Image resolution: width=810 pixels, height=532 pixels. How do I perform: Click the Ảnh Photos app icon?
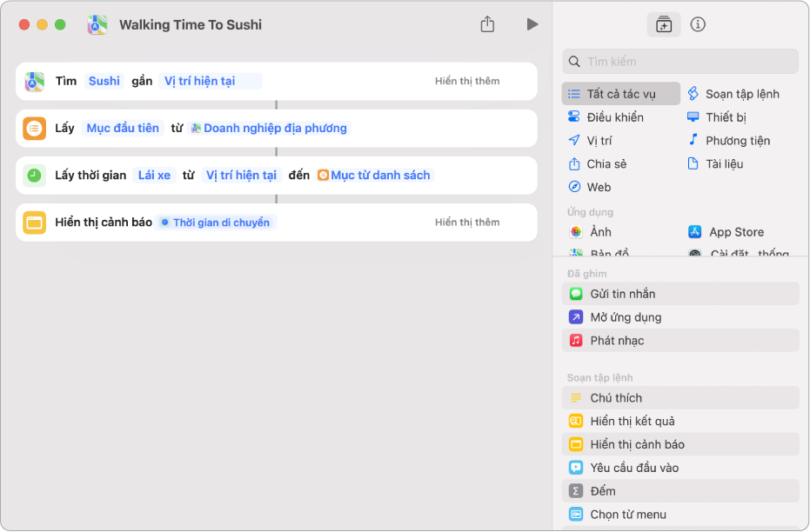(x=575, y=232)
